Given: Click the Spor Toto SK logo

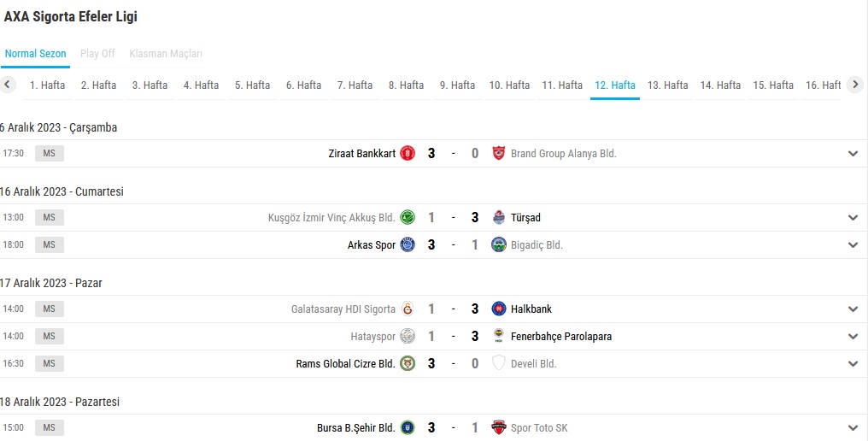Looking at the screenshot, I should click(x=499, y=428).
